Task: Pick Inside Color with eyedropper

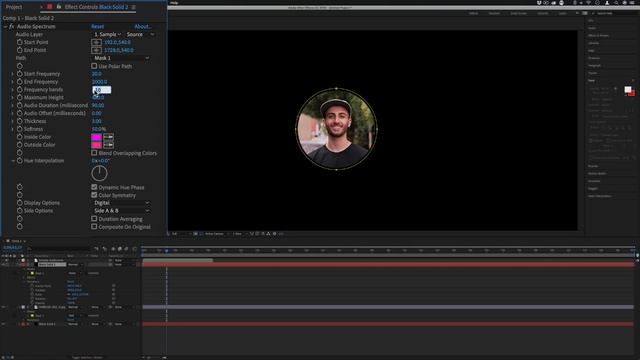Action: point(109,137)
